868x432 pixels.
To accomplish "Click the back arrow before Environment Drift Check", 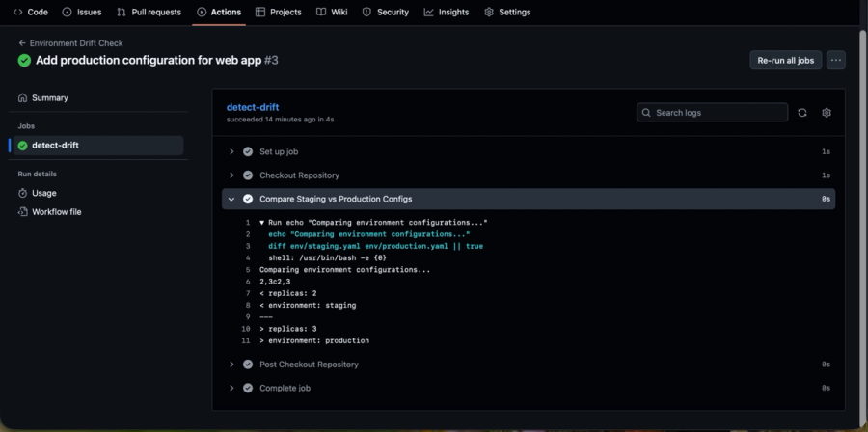I will pos(22,43).
